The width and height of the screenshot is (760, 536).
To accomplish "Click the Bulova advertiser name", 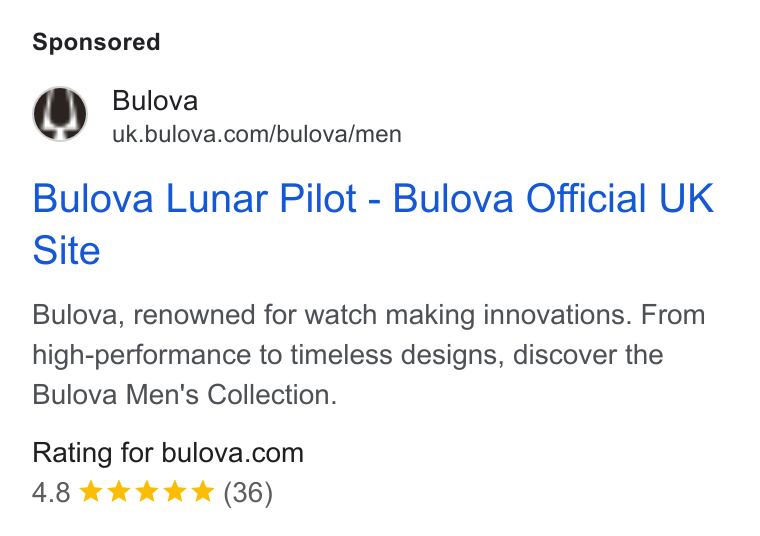I will click(155, 101).
